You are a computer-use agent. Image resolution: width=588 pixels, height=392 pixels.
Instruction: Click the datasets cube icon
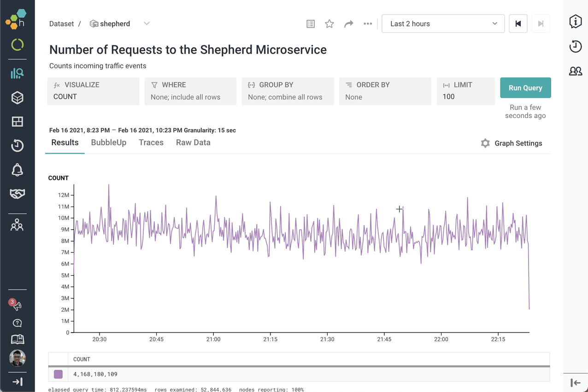[17, 98]
